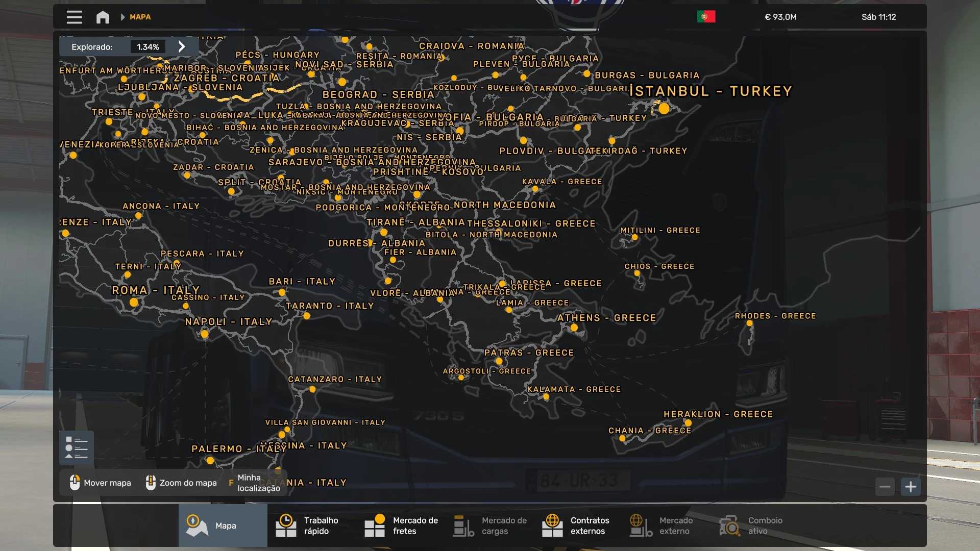Go to home screen icon
Image resolution: width=980 pixels, height=551 pixels.
pyautogui.click(x=103, y=17)
